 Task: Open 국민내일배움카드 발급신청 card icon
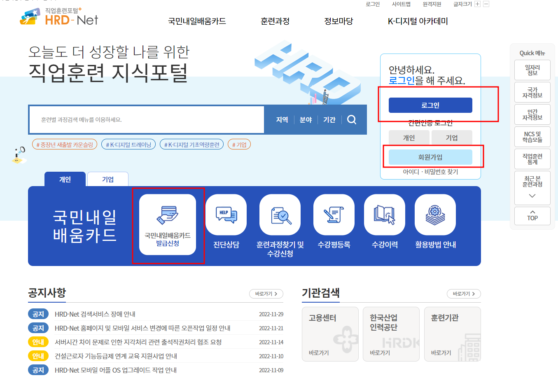pyautogui.click(x=168, y=224)
